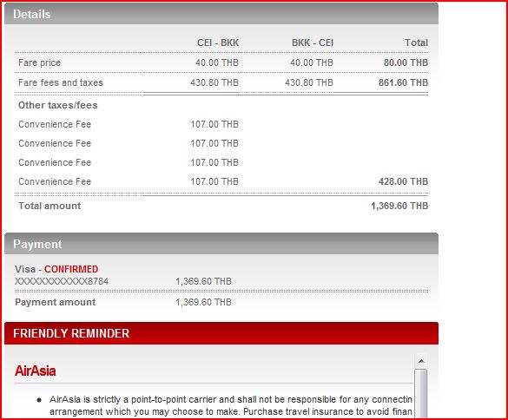Click the Total column header
This screenshot has width=508, height=420.
pos(416,43)
